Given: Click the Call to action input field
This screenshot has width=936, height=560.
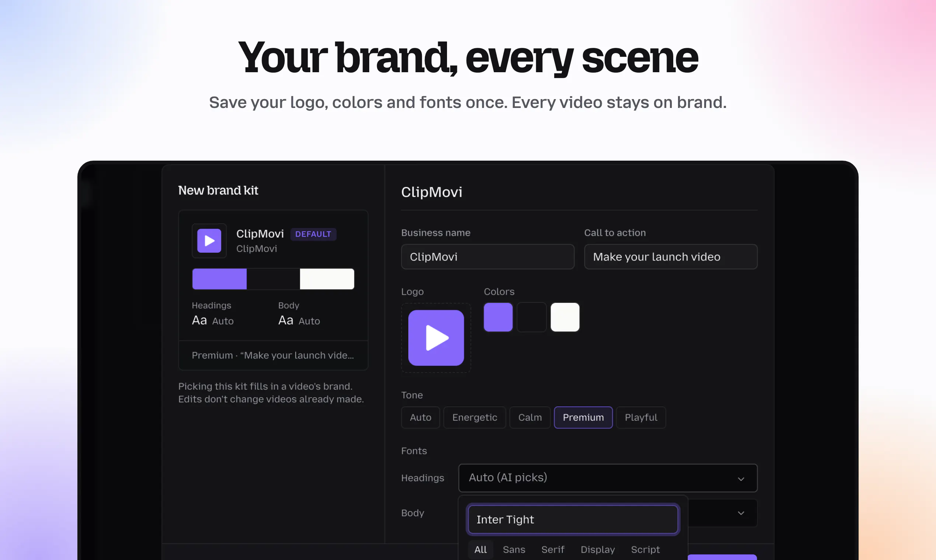Looking at the screenshot, I should coord(671,256).
